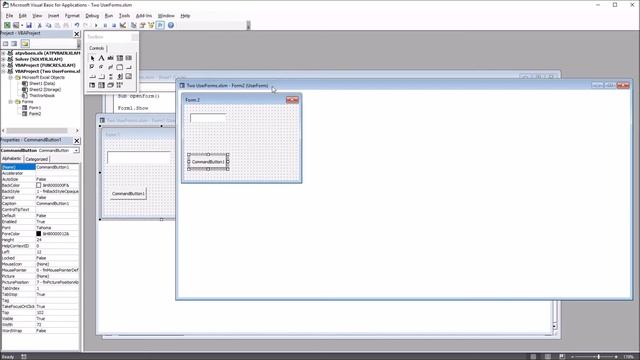Click the Caption property value CommandButton1
640x360 pixels.
coord(58,203)
